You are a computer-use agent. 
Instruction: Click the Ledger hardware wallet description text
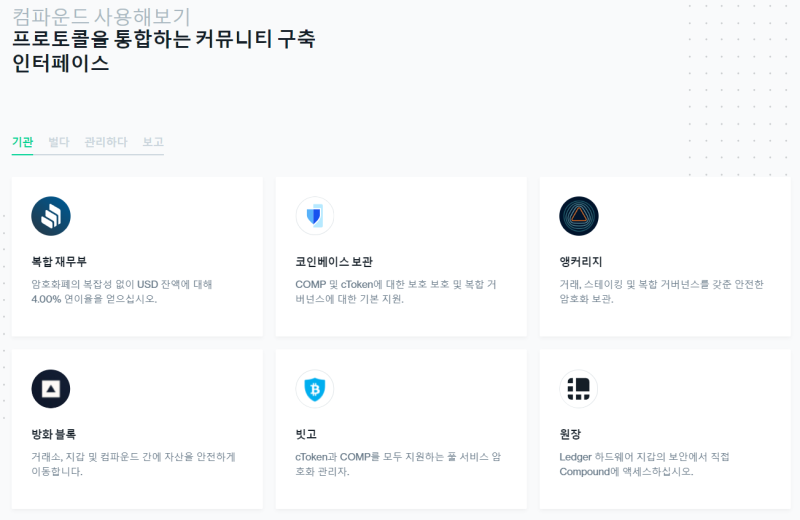tap(644, 464)
